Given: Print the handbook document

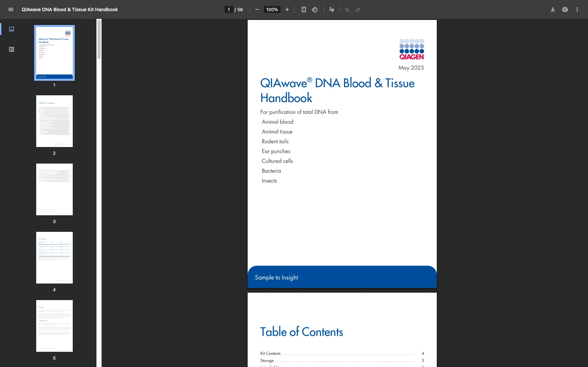Looking at the screenshot, I should click(565, 9).
